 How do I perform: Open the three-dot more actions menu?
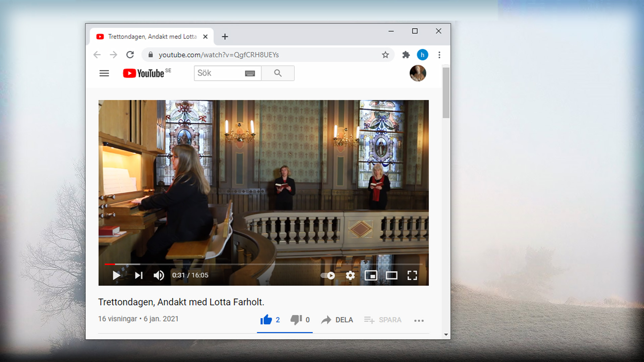point(419,321)
